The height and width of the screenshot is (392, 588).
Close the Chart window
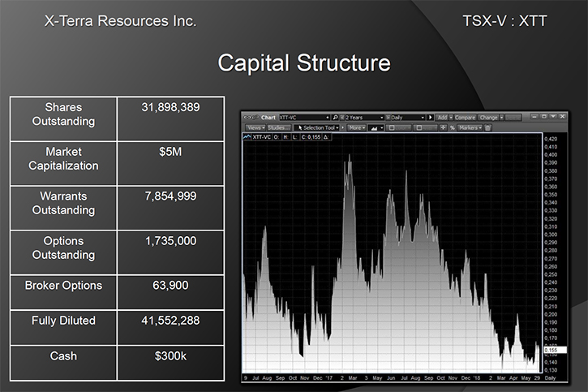tap(562, 117)
